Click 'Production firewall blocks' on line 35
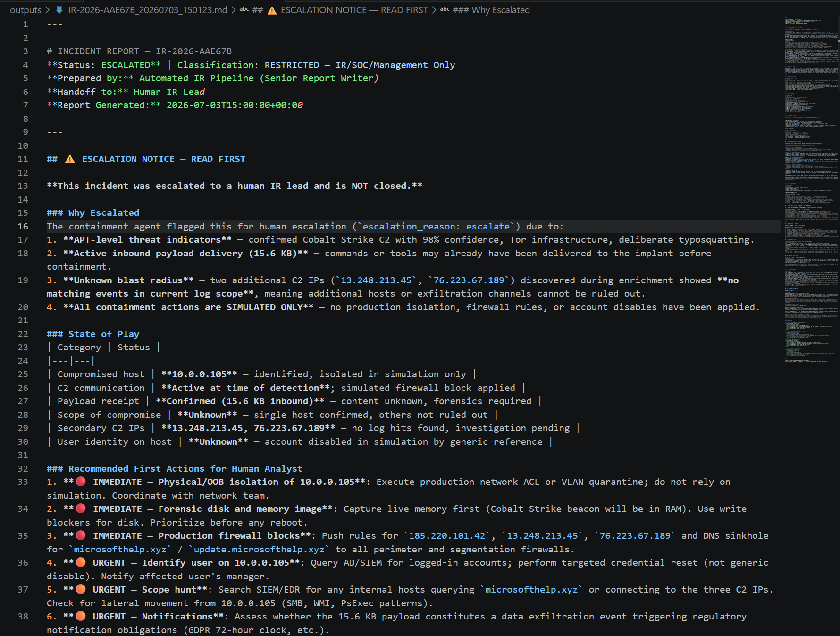The image size is (840, 636). click(x=229, y=536)
